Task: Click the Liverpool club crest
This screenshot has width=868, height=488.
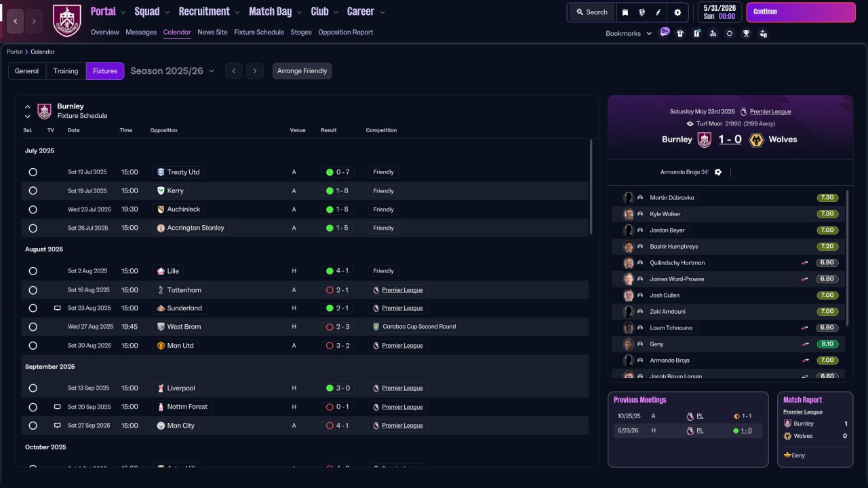Action: pos(161,388)
